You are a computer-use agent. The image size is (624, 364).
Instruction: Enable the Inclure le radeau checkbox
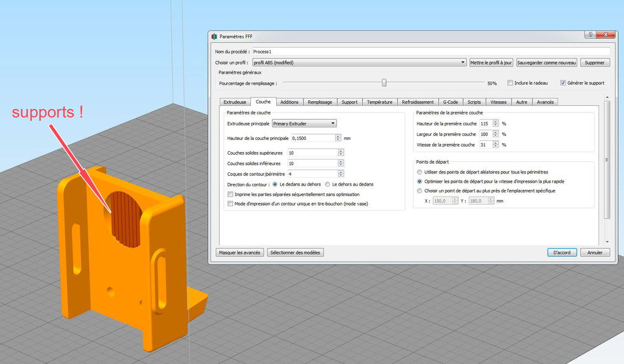509,82
